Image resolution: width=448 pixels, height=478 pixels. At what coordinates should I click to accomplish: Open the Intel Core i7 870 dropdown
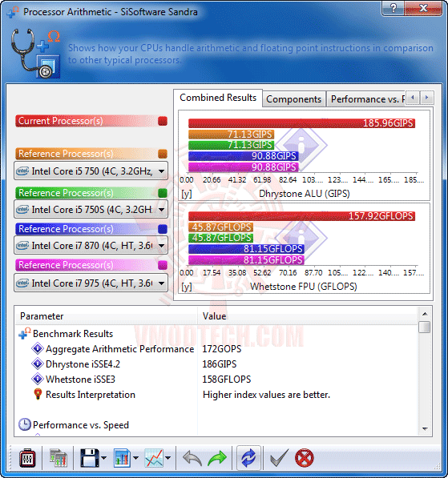[91, 245]
